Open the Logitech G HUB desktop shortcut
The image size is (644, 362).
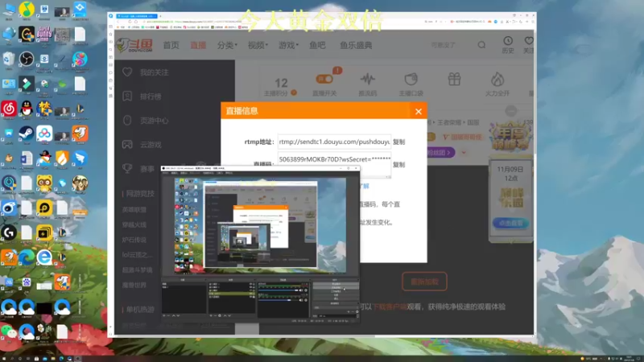[x=9, y=232]
